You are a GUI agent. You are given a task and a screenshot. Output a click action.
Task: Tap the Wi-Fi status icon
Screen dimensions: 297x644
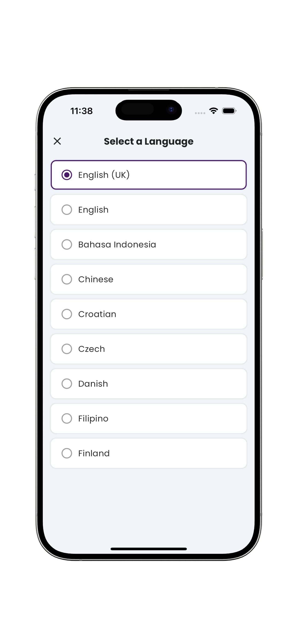[x=213, y=111]
